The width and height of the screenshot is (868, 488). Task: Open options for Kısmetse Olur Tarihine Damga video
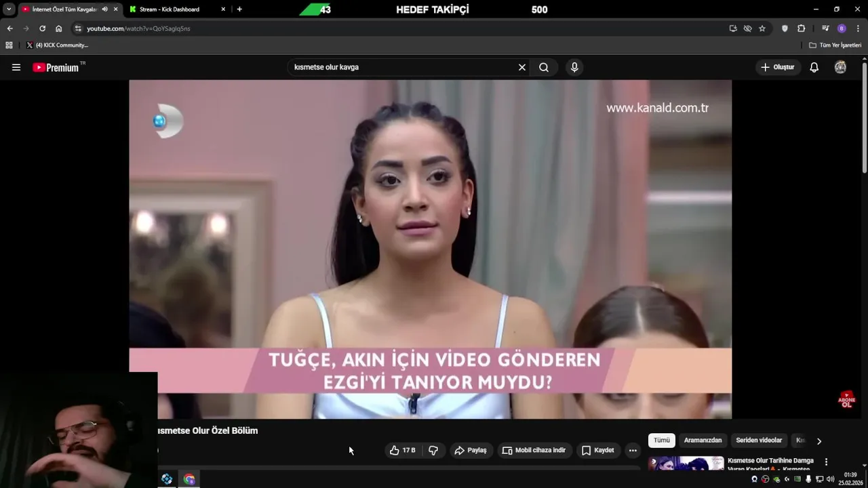point(826,462)
